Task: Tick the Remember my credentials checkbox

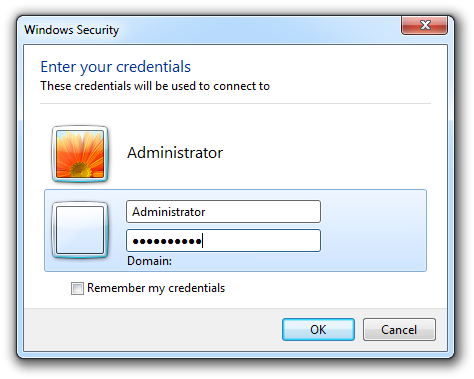Action: point(77,288)
